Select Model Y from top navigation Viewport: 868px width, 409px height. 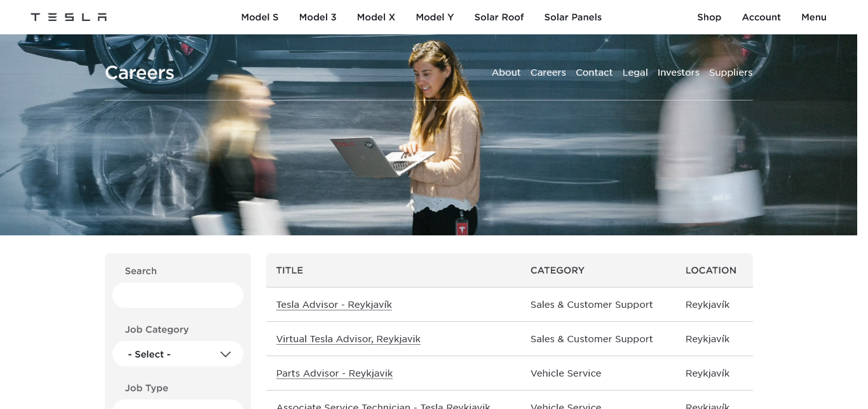tap(435, 17)
